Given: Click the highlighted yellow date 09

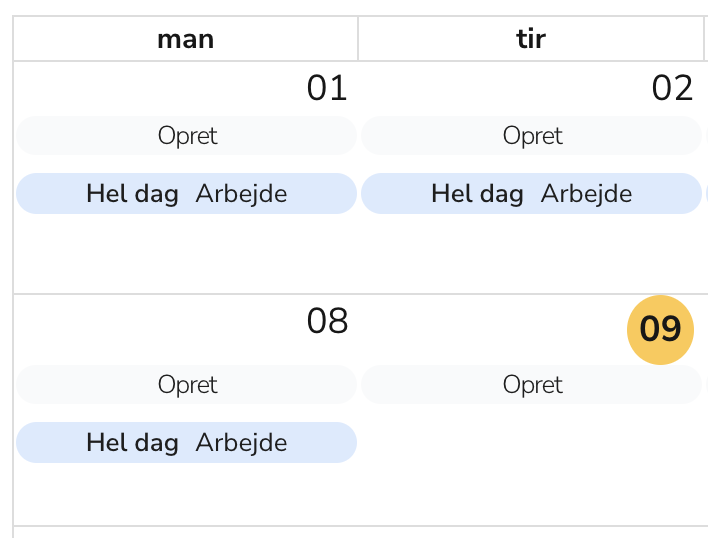Looking at the screenshot, I should coord(660,329).
